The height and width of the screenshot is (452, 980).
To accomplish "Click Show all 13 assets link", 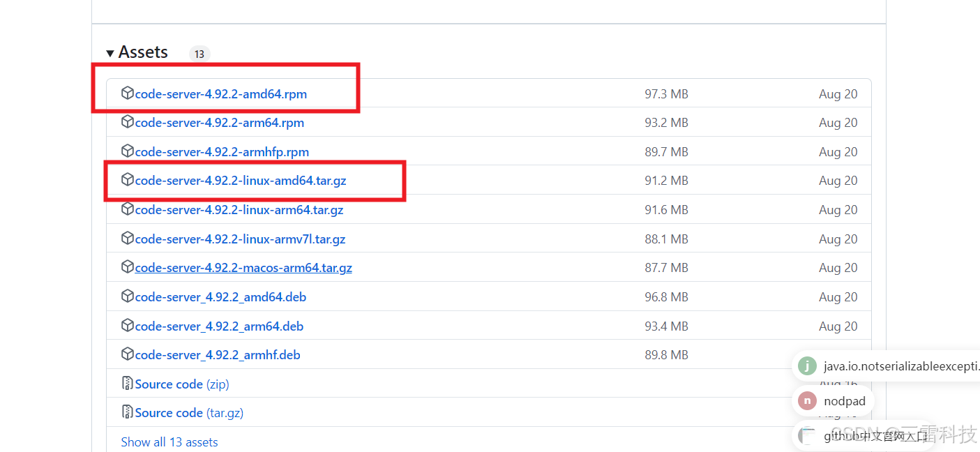I will [169, 442].
